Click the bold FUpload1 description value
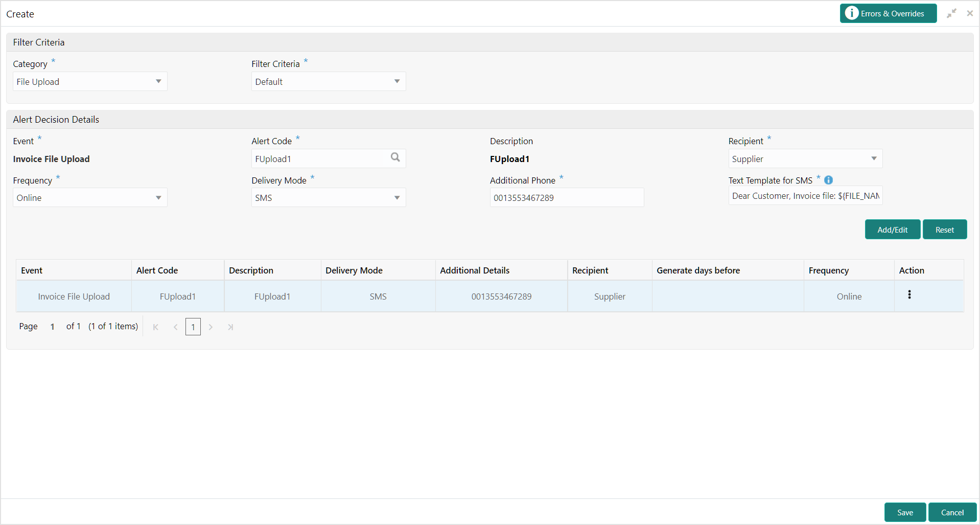Screen dimensions: 980x525 point(509,159)
